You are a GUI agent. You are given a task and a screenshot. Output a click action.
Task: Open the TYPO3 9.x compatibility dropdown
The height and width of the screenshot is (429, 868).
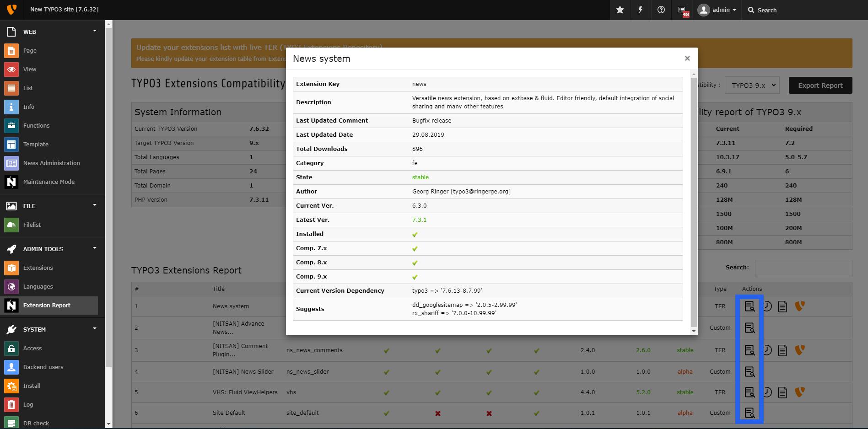(x=752, y=85)
